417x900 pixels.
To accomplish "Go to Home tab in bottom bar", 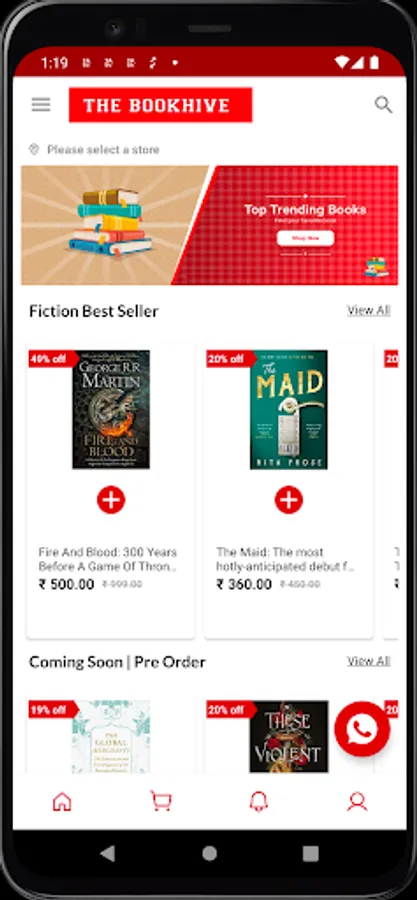I will (x=62, y=801).
